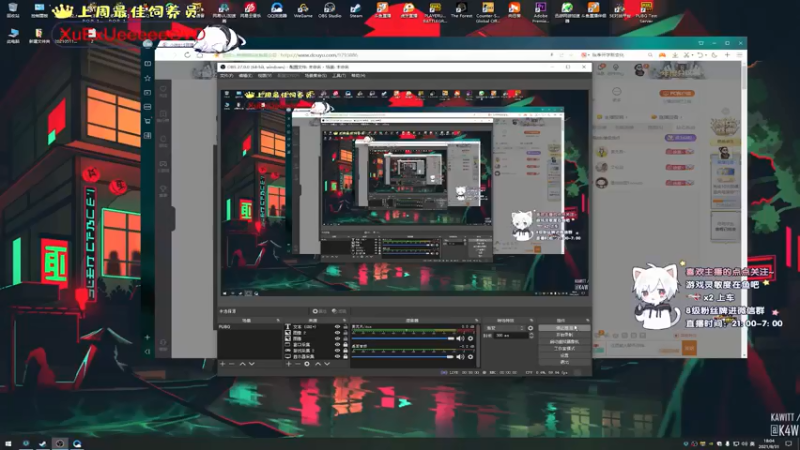Click 设置 button in OBS controls

pyautogui.click(x=564, y=355)
